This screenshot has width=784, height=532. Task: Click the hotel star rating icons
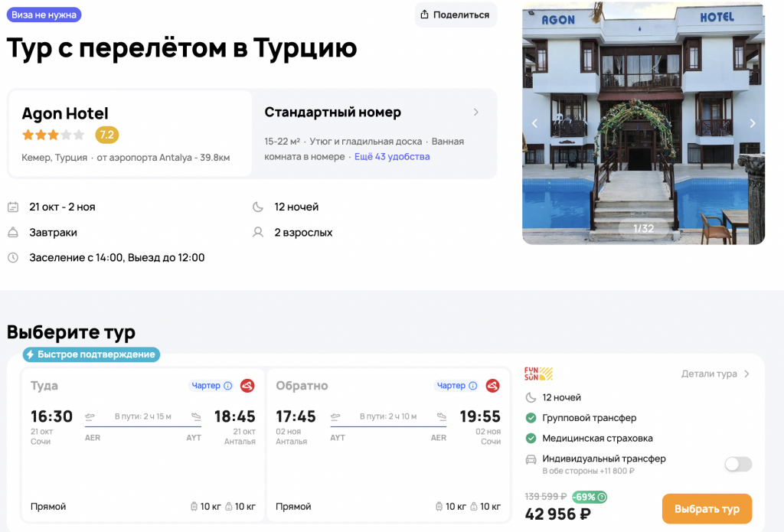click(53, 135)
